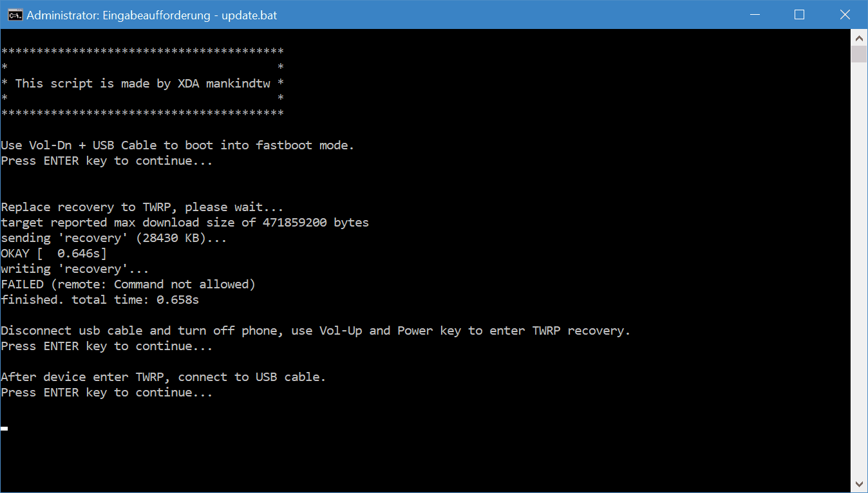Click the vertical scrollbar thumb
868x493 pixels.
point(859,54)
